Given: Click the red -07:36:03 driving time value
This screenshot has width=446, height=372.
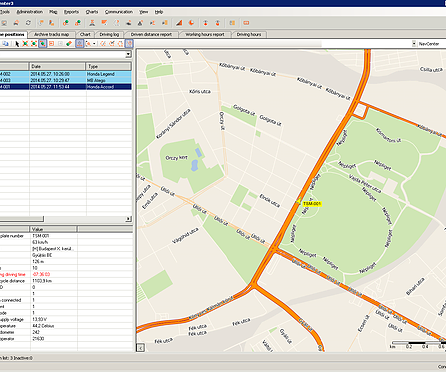Looking at the screenshot, I should click(x=41, y=274).
